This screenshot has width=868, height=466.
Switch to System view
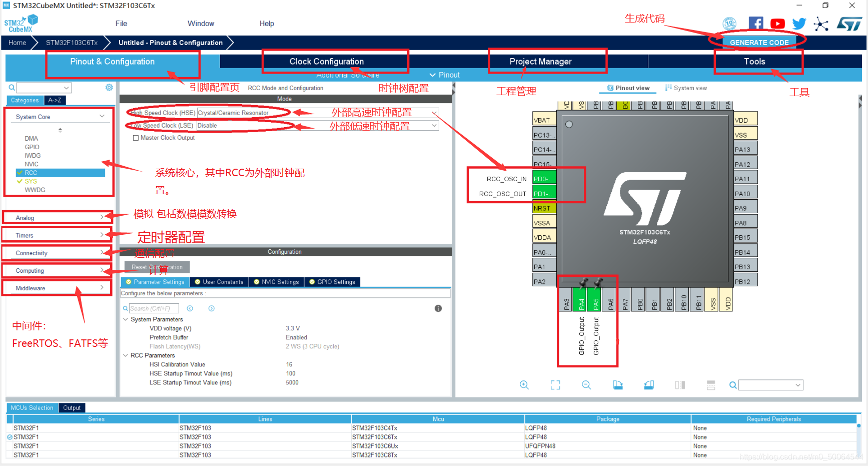[x=686, y=88]
